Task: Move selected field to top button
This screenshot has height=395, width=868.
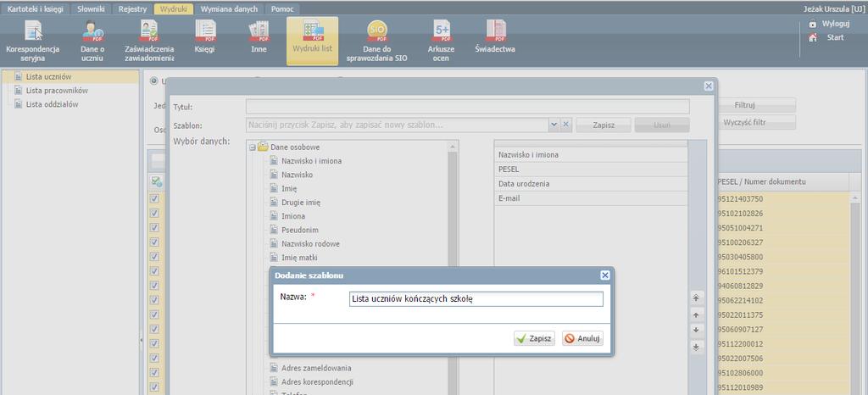Action: pos(696,298)
